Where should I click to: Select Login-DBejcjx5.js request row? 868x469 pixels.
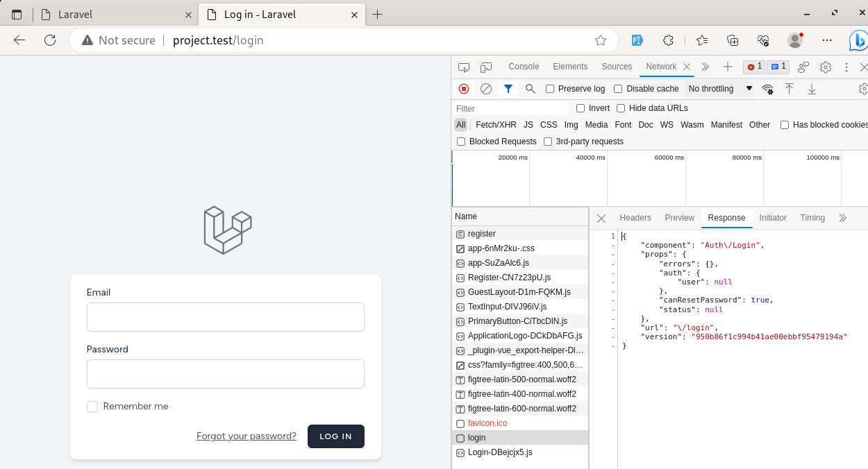pyautogui.click(x=520, y=452)
